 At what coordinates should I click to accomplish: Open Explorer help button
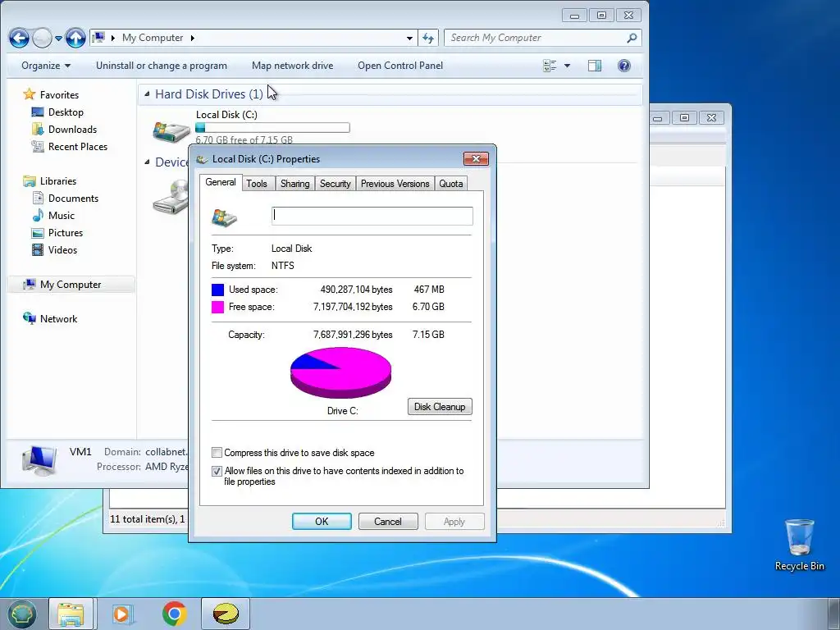tap(624, 66)
